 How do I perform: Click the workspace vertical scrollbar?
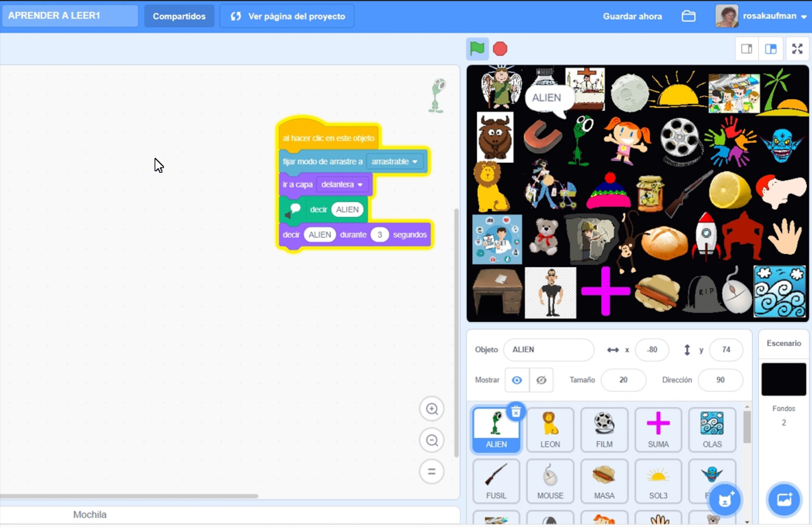(456, 333)
